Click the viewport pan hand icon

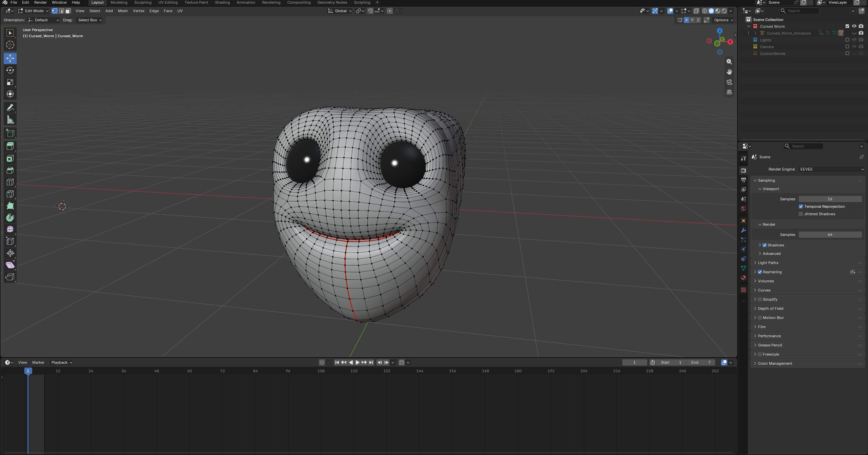click(x=729, y=72)
